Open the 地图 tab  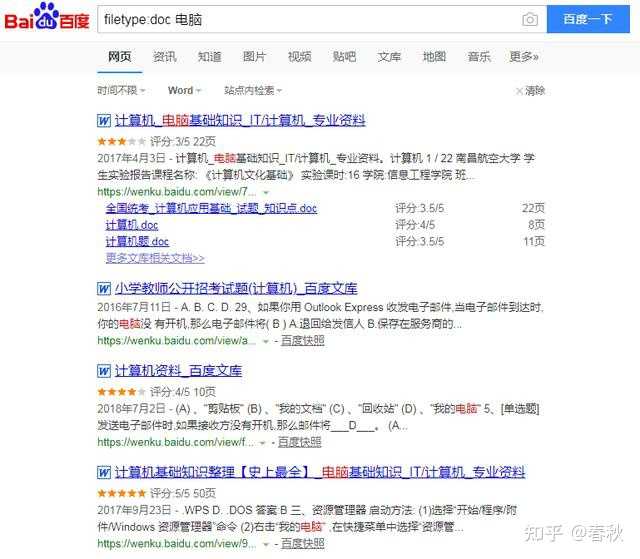tap(434, 57)
